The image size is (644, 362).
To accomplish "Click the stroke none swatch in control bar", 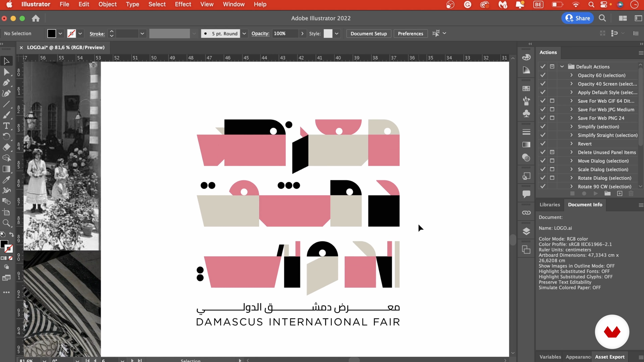I will [x=71, y=34].
